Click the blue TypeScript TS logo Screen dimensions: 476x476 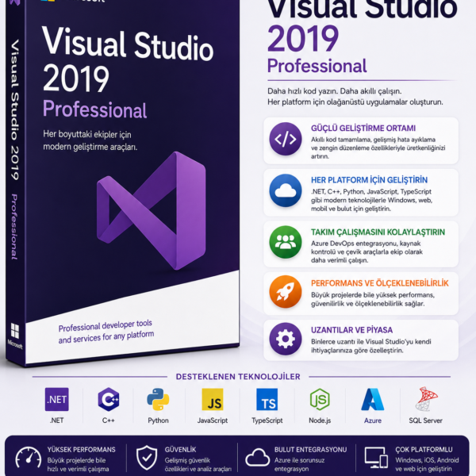[x=267, y=399]
